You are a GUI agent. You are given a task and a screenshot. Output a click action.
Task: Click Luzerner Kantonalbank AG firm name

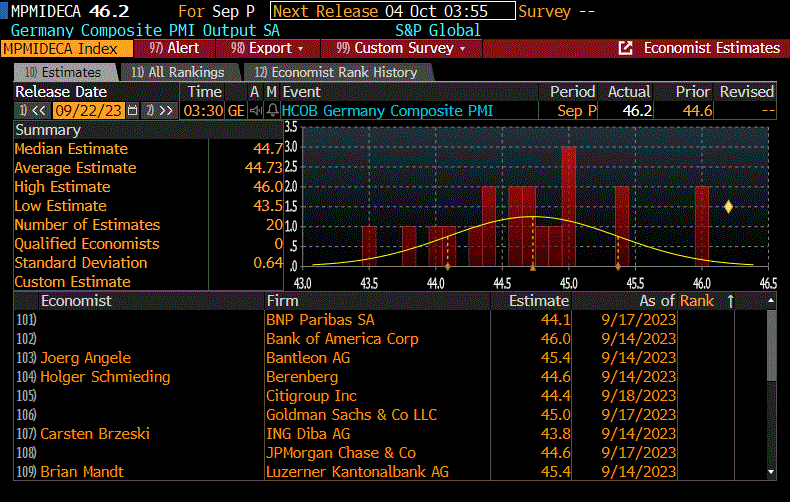tap(357, 472)
